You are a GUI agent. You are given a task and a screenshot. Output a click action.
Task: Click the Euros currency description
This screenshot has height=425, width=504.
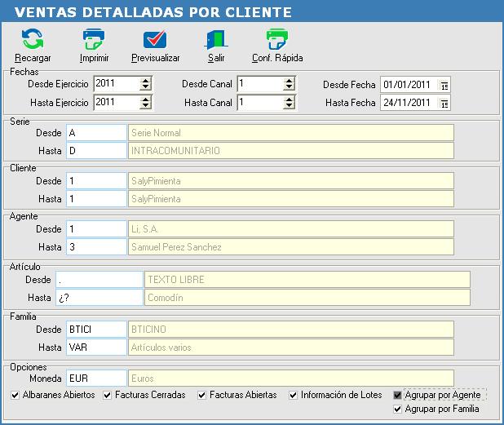click(x=291, y=379)
